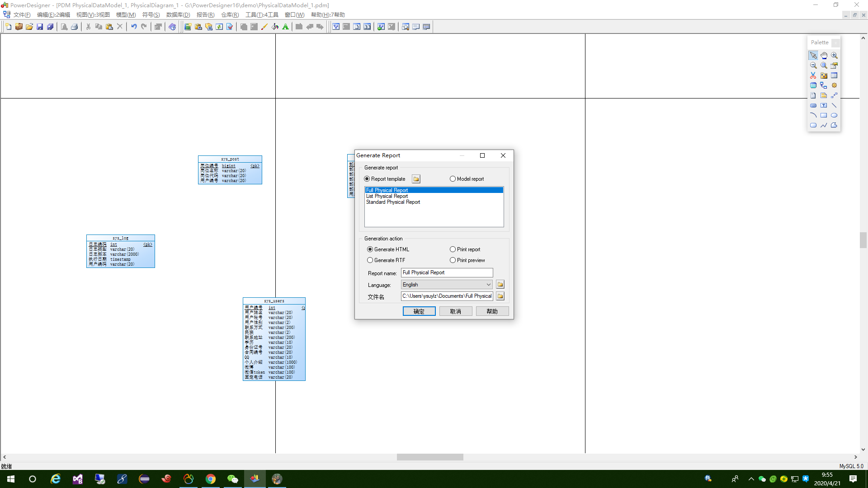868x488 pixels.
Task: Choose List Physical Report template
Action: coord(387,196)
